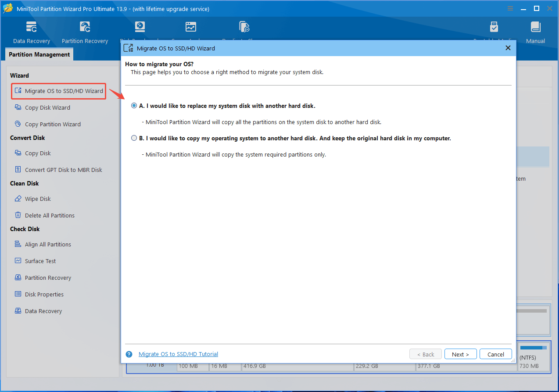Screen dimensions: 559x392
Task: Choose Align All Partitions entry
Action: (48, 244)
